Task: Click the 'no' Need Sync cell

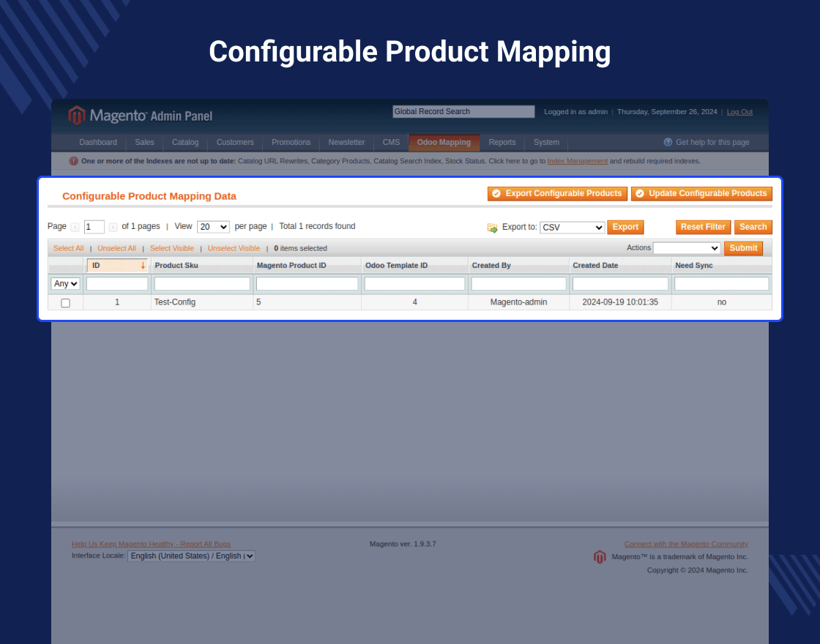Action: click(x=722, y=302)
